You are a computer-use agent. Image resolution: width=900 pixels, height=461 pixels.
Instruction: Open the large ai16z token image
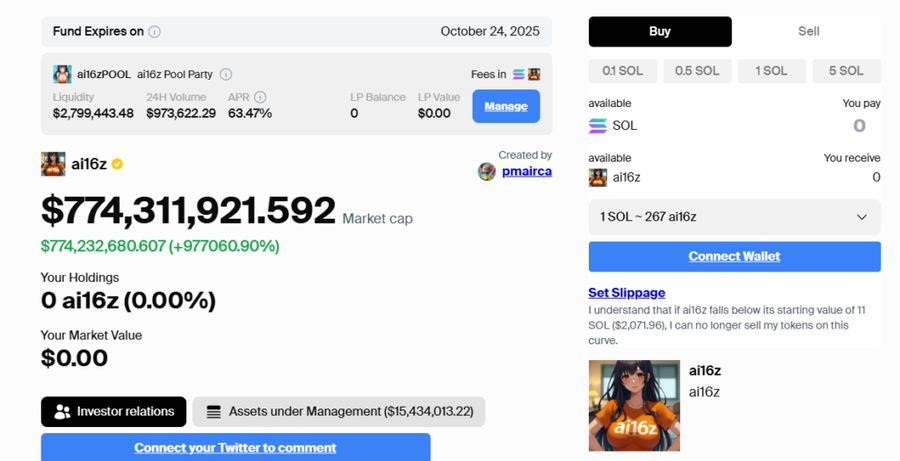click(634, 406)
